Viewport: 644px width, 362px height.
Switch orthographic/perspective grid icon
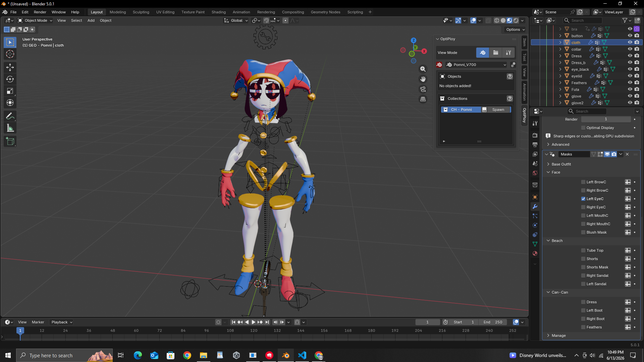tap(423, 99)
